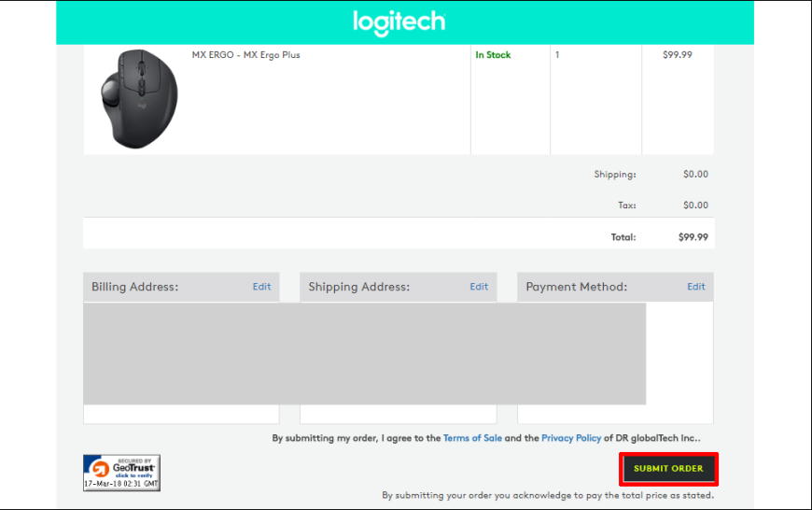The height and width of the screenshot is (510, 812).
Task: Edit the Payment Method
Action: (696, 287)
